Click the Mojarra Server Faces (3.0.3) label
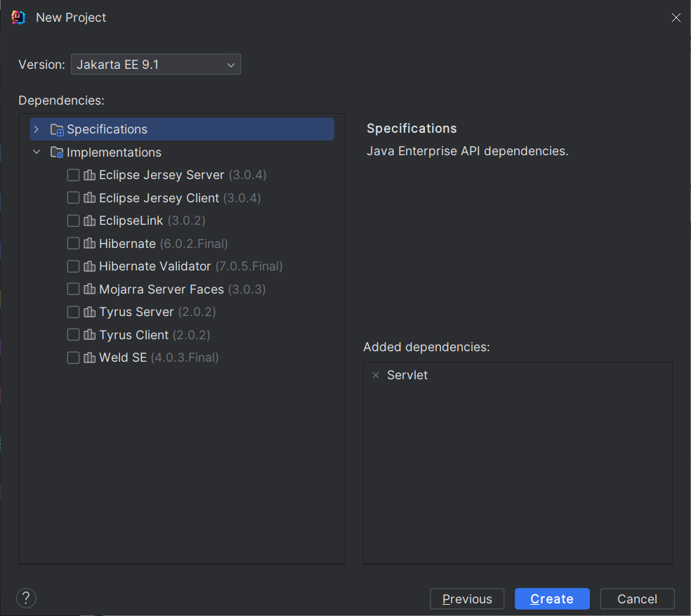691x616 pixels. click(183, 289)
